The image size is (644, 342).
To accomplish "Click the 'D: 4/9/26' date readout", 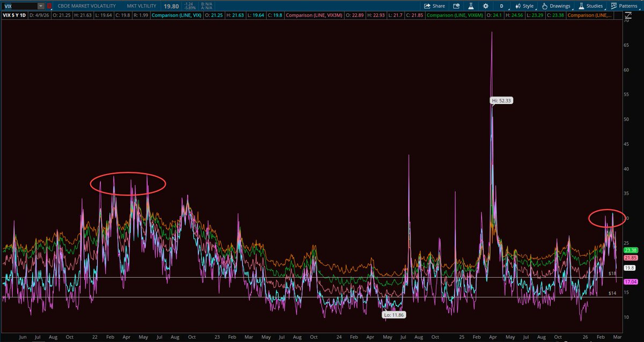I will (x=40, y=15).
